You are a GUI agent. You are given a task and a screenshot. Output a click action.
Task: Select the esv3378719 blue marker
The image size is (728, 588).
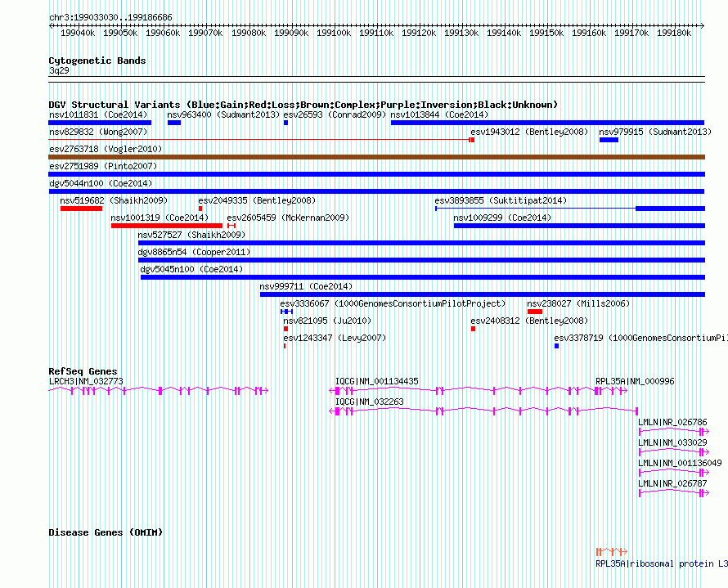pyautogui.click(x=556, y=346)
